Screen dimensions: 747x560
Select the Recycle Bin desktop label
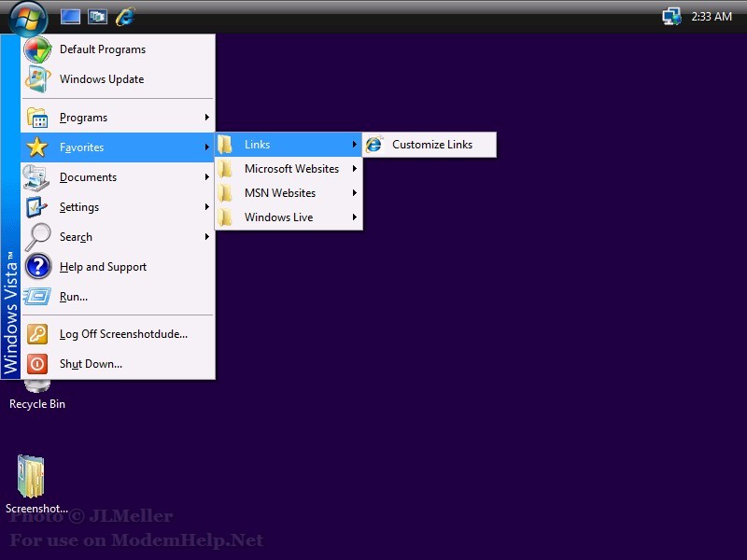pos(37,404)
